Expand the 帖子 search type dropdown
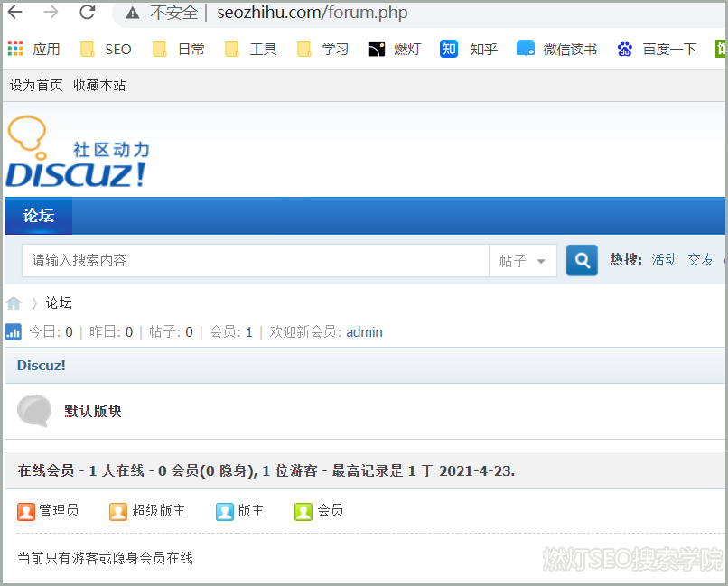 523,260
